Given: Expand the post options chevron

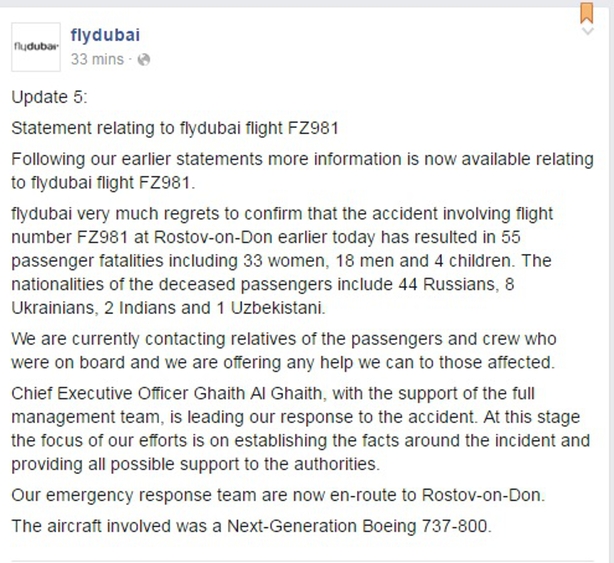Looking at the screenshot, I should point(588,31).
